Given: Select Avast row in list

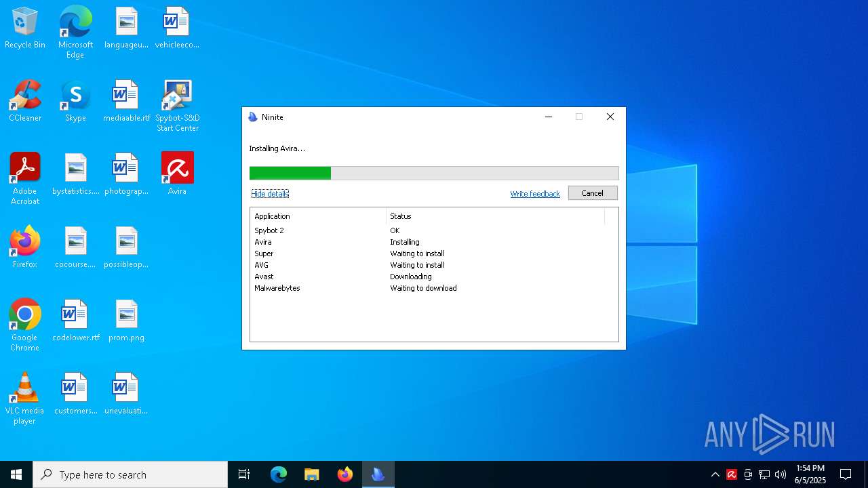Looking at the screenshot, I should click(434, 277).
